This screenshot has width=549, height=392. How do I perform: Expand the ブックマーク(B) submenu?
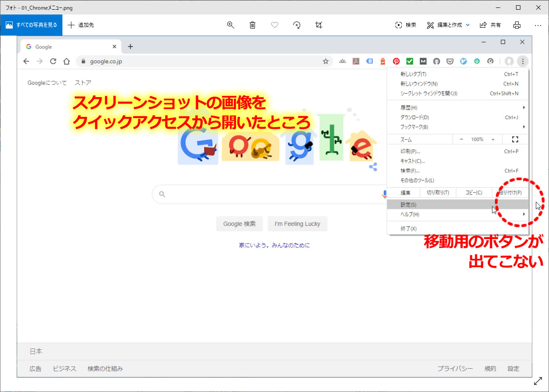coord(458,127)
